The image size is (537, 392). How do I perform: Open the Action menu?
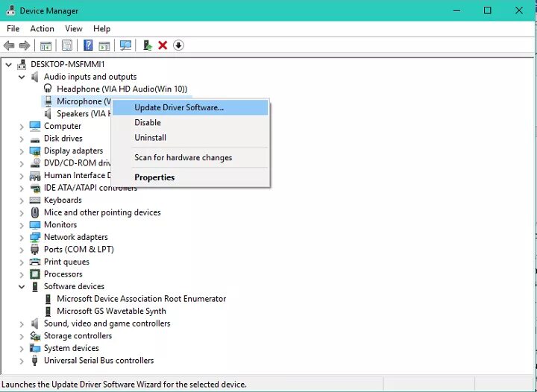(42, 29)
